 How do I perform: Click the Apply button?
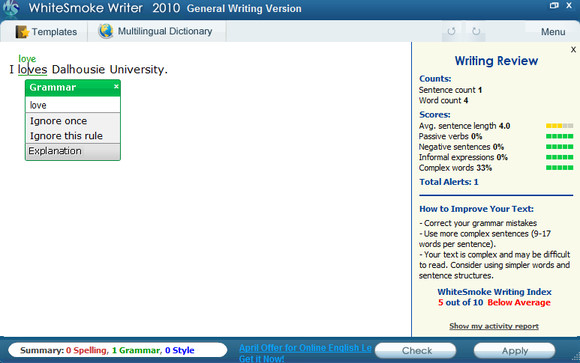(x=515, y=350)
